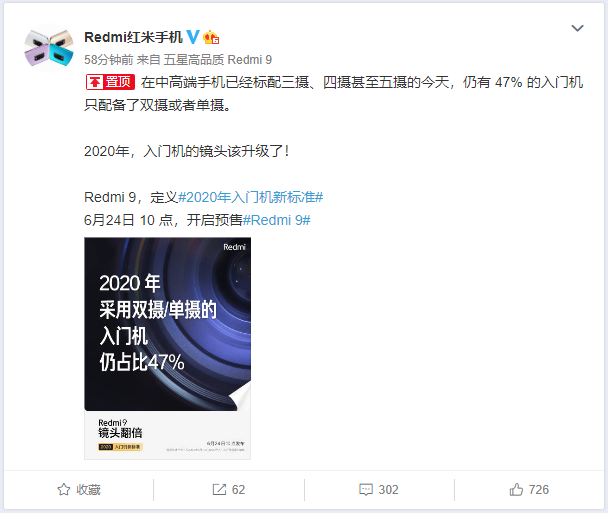Viewport: 608px width, 513px height.
Task: Expand the post options chevron
Action: click(x=577, y=28)
